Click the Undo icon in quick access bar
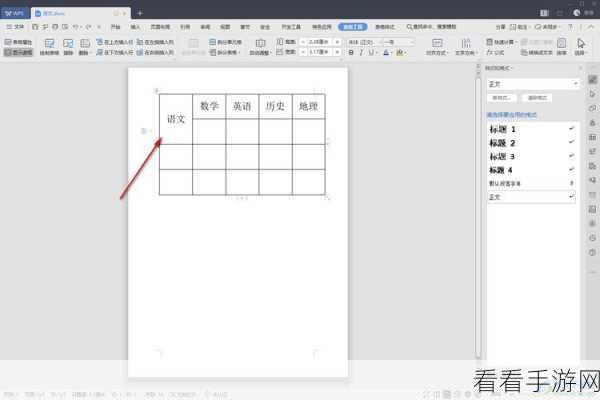Screen dimensions: 600x400 pyautogui.click(x=76, y=27)
